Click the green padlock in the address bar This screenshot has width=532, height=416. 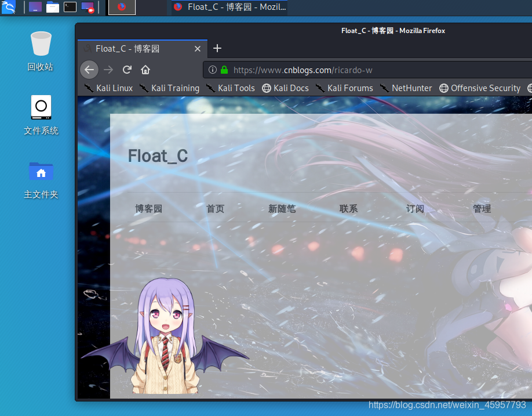click(x=224, y=69)
